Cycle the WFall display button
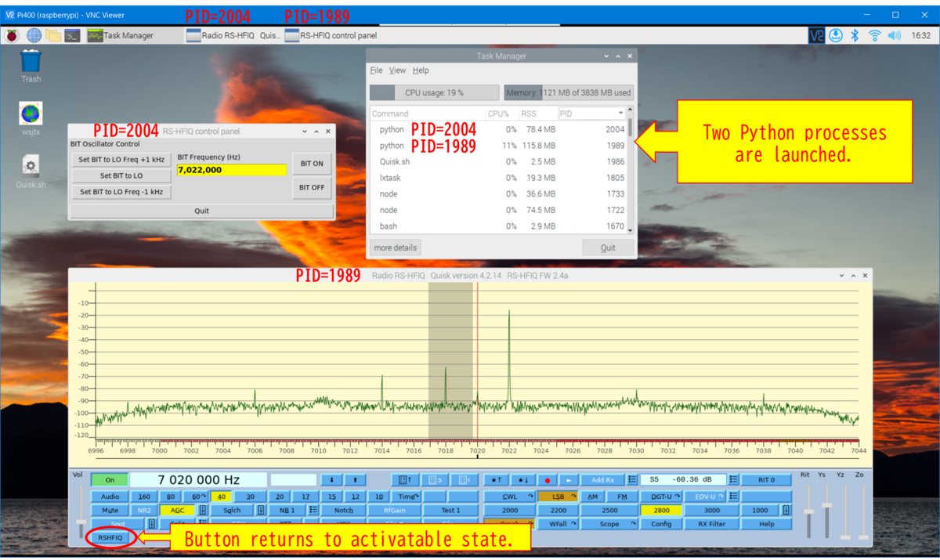 coord(558,524)
